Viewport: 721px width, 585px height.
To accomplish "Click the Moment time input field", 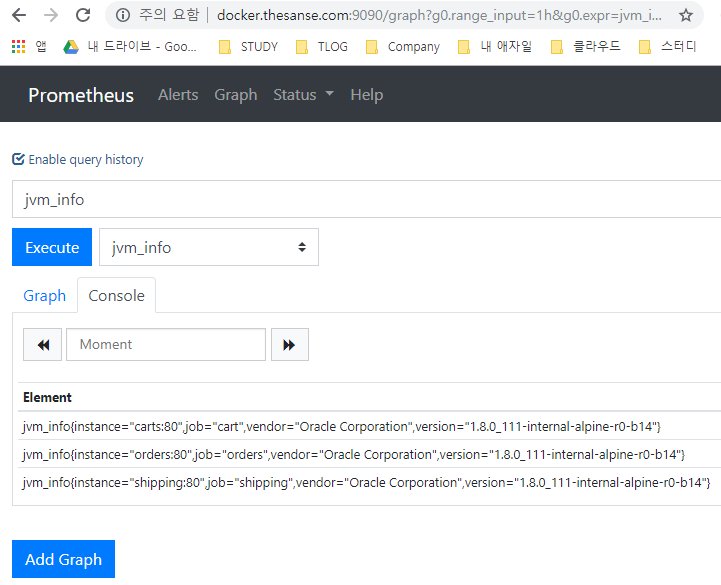I will (165, 344).
